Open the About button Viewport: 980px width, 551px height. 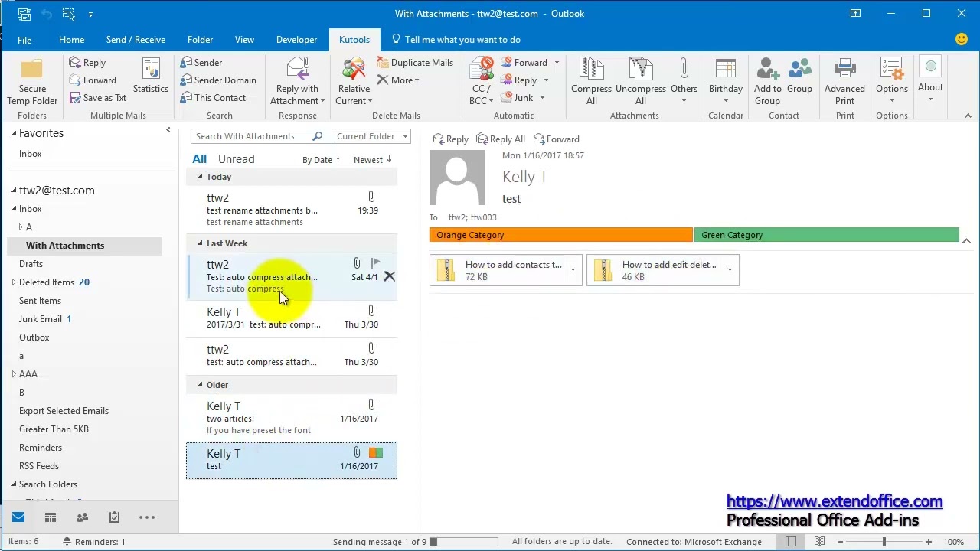[x=930, y=80]
